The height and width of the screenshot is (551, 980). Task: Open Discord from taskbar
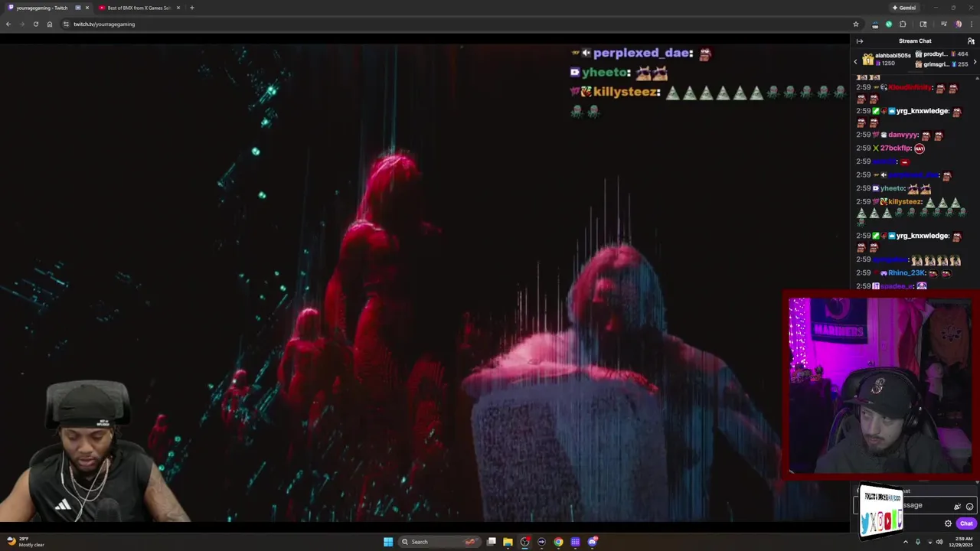pos(593,542)
